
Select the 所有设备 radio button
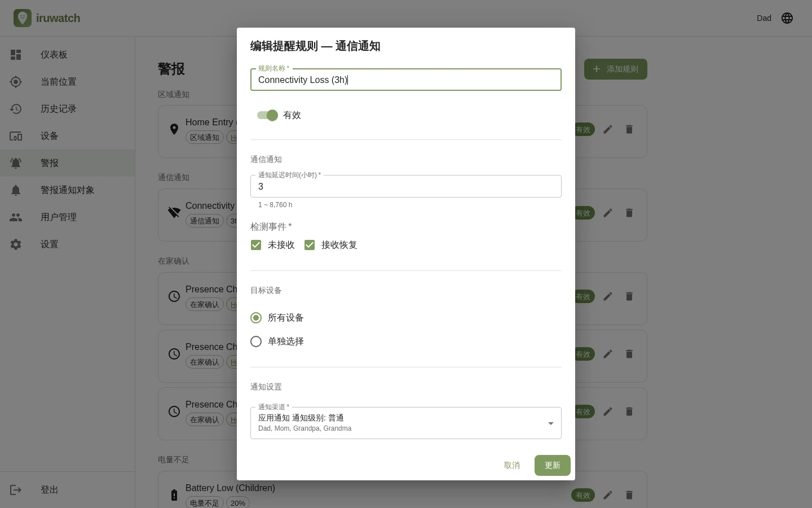point(256,318)
